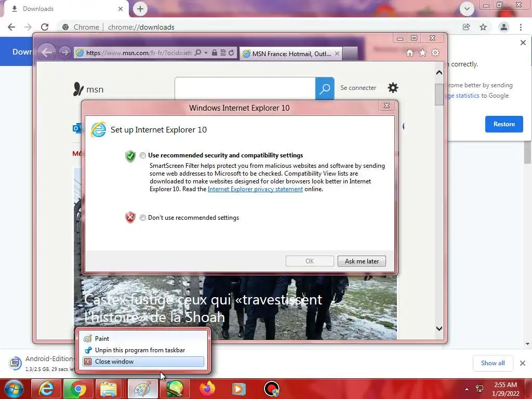Click Google Chrome taskbar icon

pos(78,389)
